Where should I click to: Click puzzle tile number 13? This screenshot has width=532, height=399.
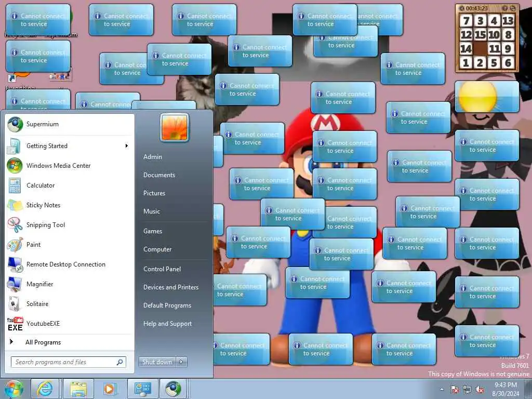tap(508, 21)
